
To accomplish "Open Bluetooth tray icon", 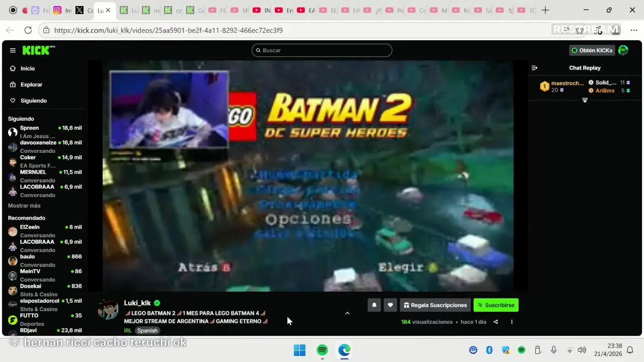I will [489, 350].
